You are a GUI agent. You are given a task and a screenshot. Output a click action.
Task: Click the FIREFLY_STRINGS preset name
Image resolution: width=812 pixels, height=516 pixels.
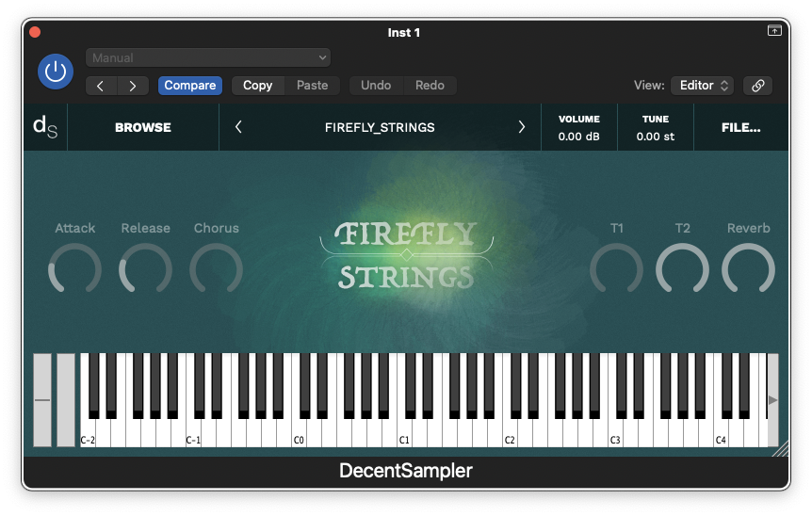[x=380, y=127]
